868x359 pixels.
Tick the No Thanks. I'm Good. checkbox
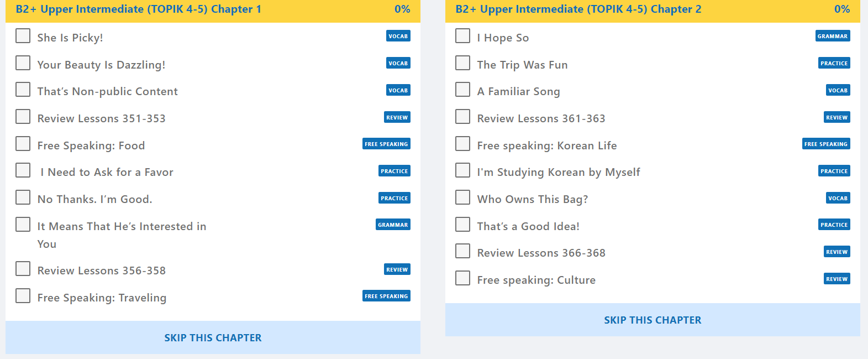click(x=23, y=197)
